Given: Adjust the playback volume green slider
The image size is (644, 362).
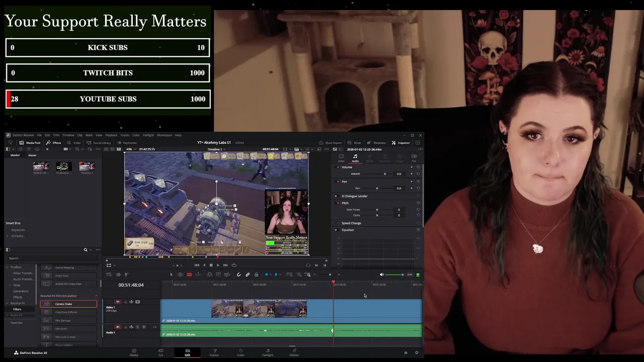Looking at the screenshot, I should [394, 275].
